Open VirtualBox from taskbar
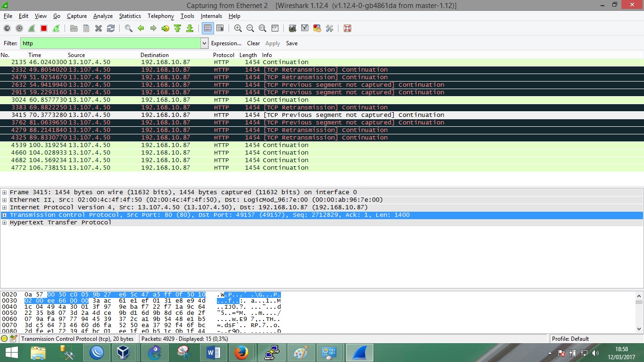The width and height of the screenshot is (644, 362). (x=123, y=353)
